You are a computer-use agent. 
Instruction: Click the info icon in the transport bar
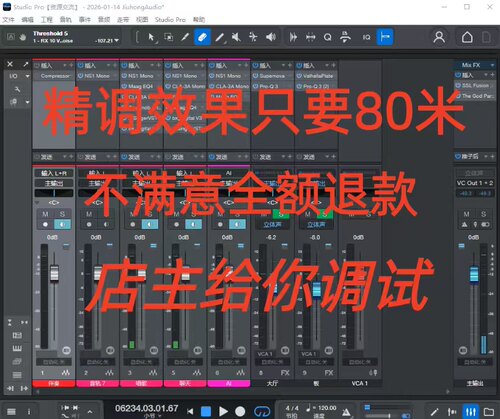point(29,412)
